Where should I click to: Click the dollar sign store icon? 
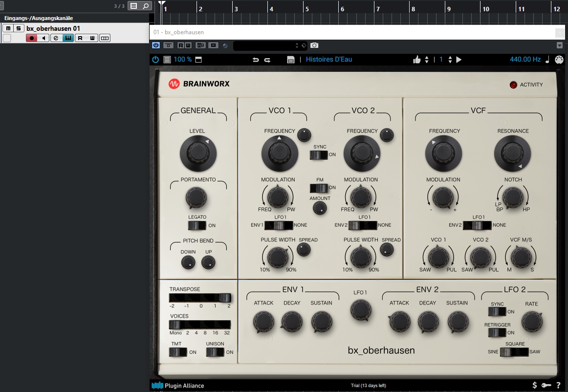[535, 385]
